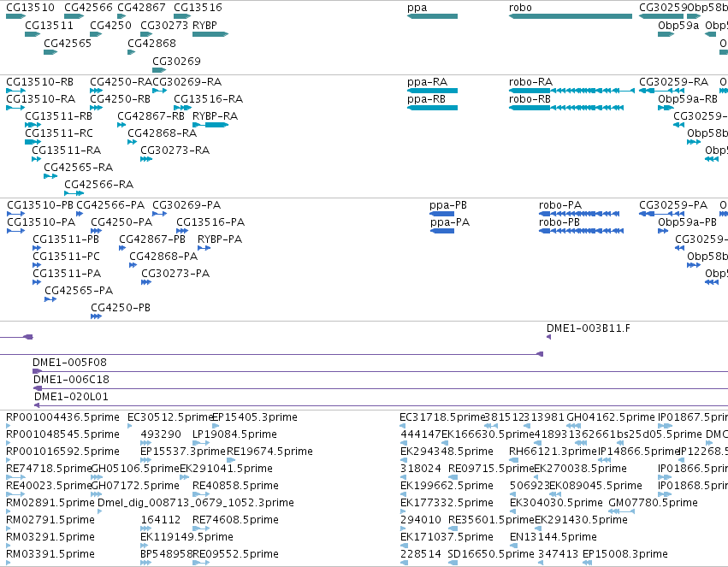Click the CG30273-RA transcript label
Screen dimensions: 728x567
[175, 151]
